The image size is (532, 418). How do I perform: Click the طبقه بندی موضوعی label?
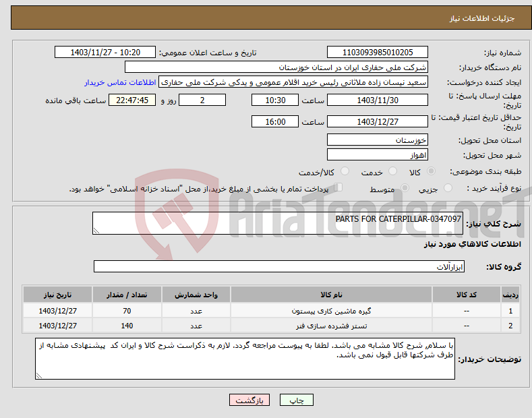point(485,172)
